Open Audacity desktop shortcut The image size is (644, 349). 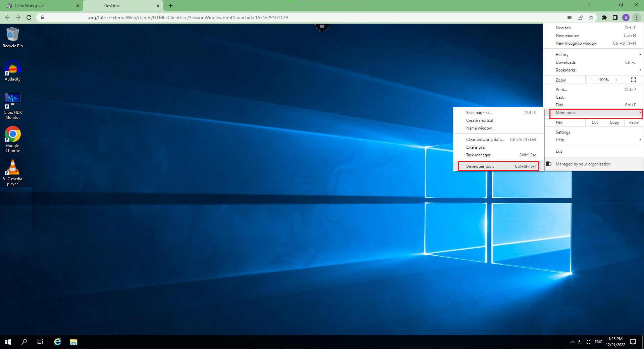(x=13, y=71)
